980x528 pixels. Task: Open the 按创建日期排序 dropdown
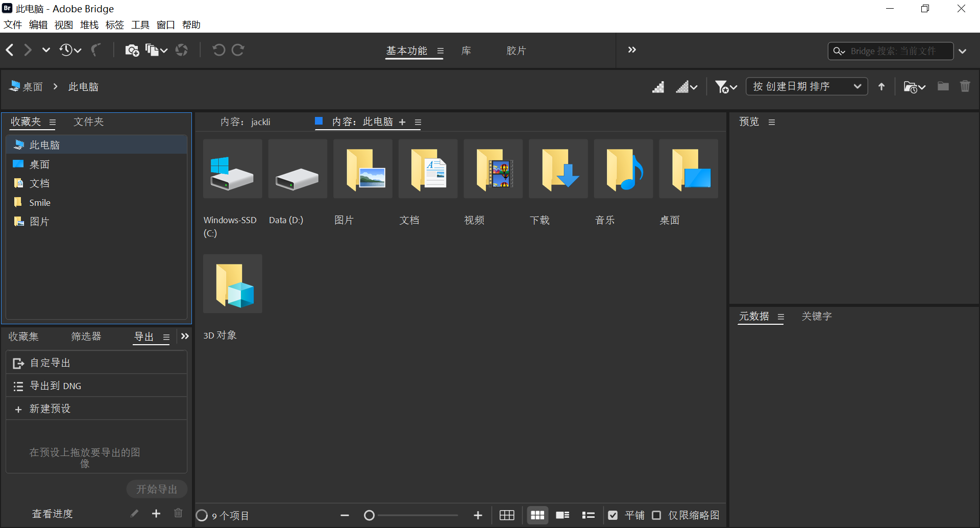click(806, 86)
